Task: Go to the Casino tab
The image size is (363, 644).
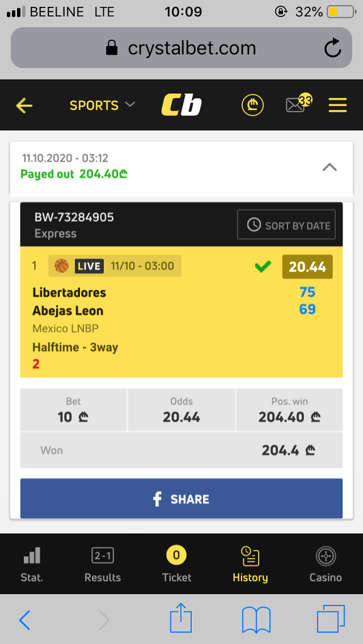Action: tap(326, 564)
